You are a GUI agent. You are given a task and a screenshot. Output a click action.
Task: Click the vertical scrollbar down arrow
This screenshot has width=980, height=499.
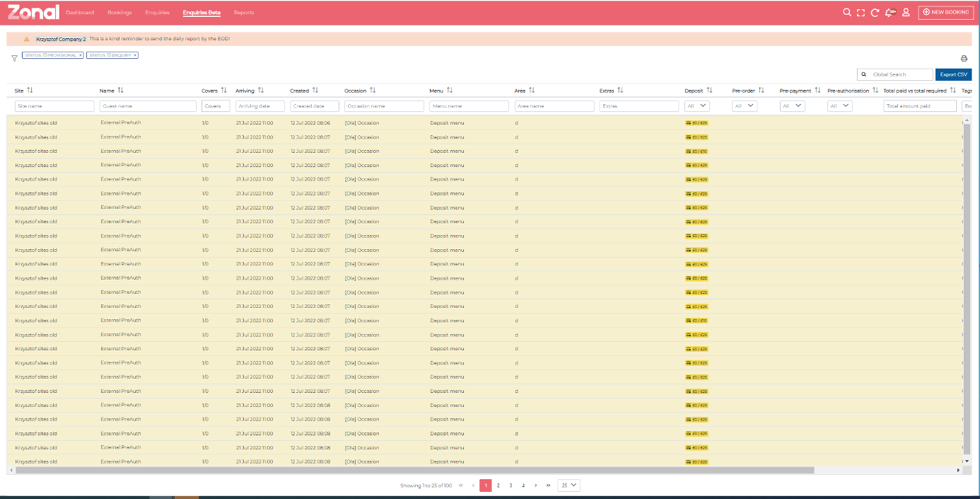tap(966, 460)
